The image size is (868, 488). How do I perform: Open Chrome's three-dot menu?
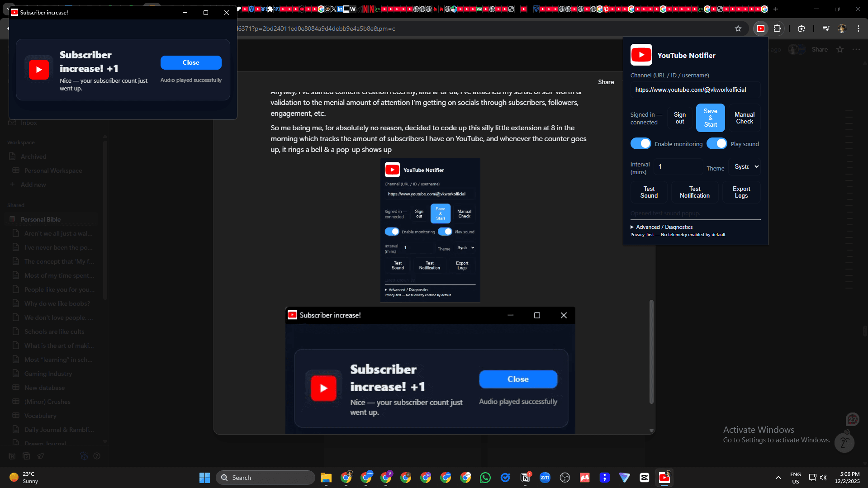[x=859, y=28]
